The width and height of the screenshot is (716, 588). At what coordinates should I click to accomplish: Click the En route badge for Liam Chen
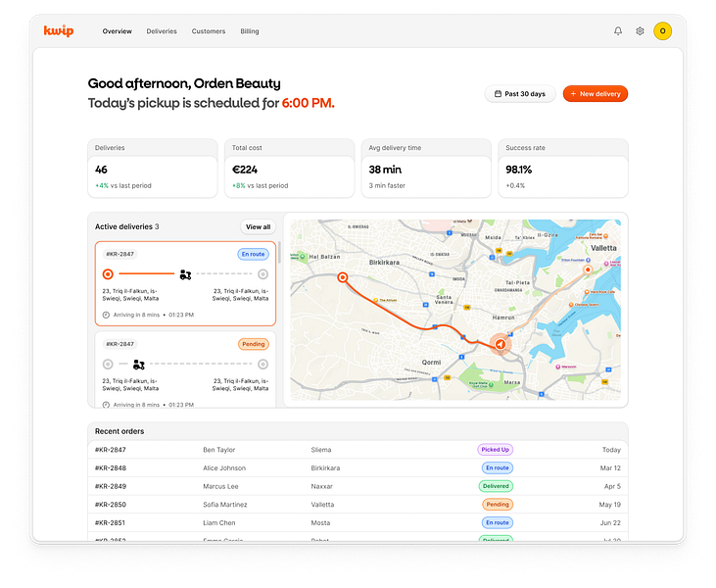pyautogui.click(x=498, y=522)
